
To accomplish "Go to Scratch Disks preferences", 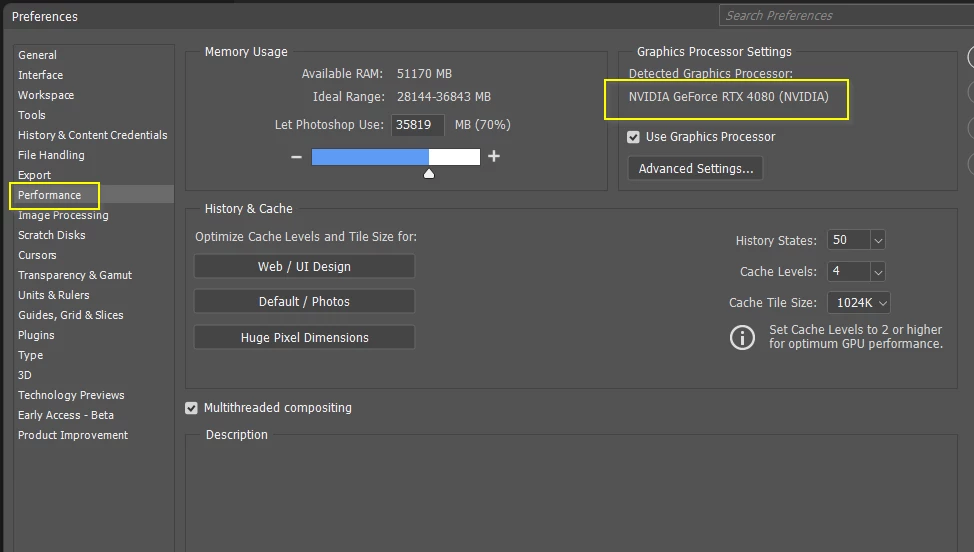I will [52, 235].
